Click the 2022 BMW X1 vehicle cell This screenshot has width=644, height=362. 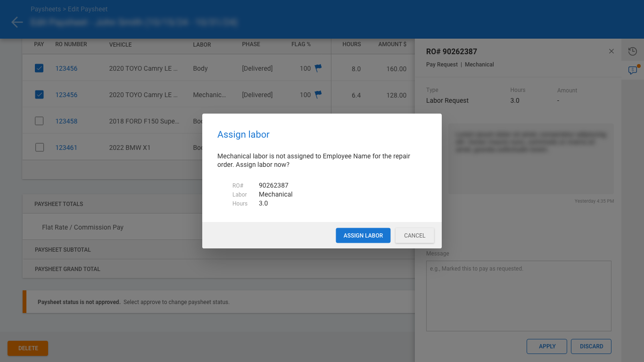(x=130, y=148)
